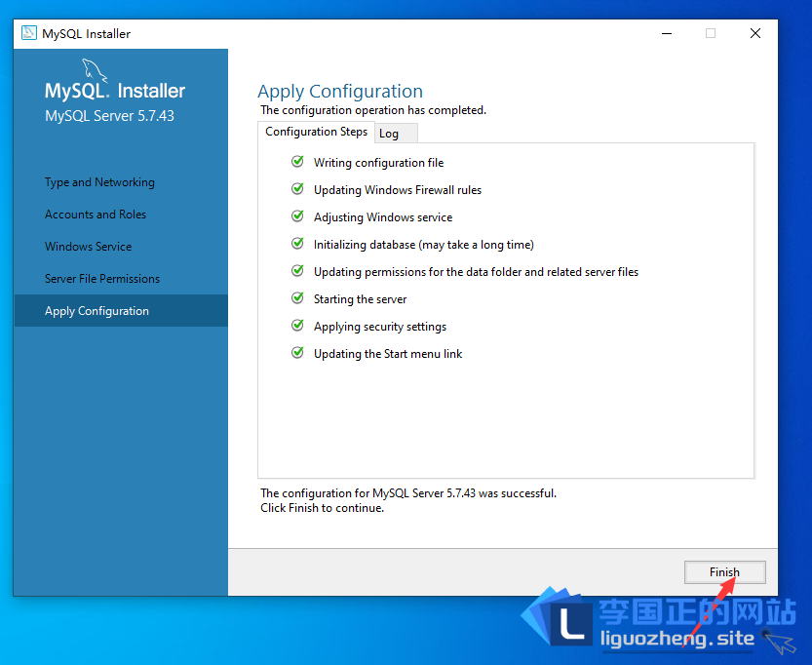Click the 'Click Finish to continue.' text
This screenshot has height=665, width=812.
pyautogui.click(x=322, y=508)
